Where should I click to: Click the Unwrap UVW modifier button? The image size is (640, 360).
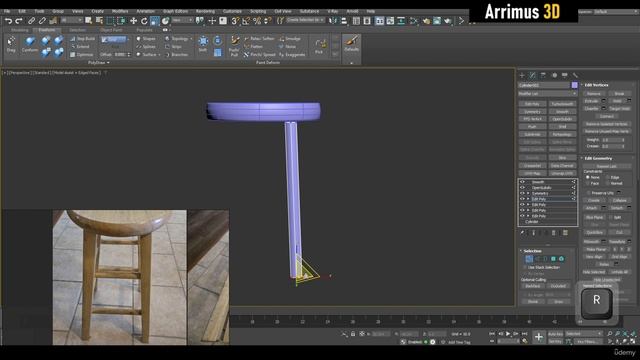tap(562, 173)
